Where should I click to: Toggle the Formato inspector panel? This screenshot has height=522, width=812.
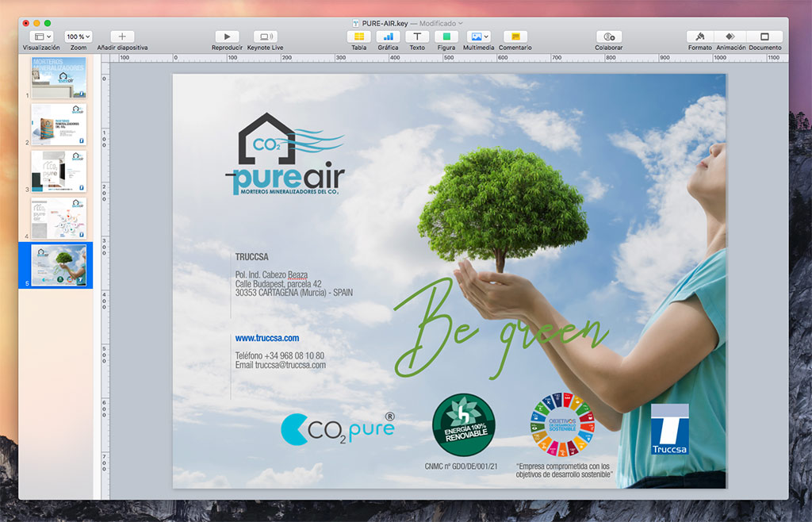click(699, 36)
